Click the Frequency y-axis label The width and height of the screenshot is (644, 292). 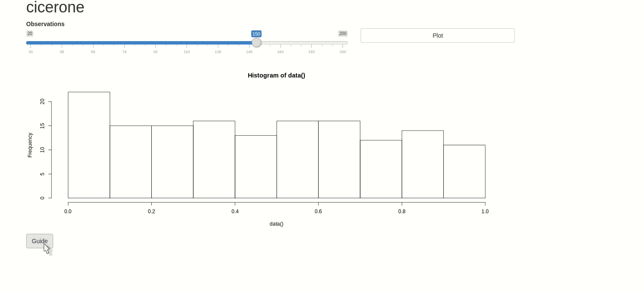(x=30, y=145)
